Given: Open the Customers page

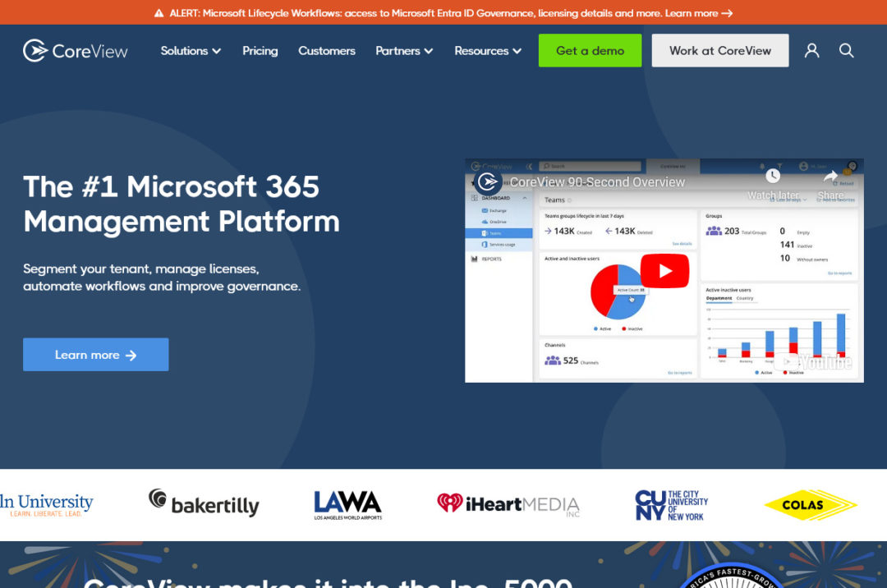Looking at the screenshot, I should 327,51.
